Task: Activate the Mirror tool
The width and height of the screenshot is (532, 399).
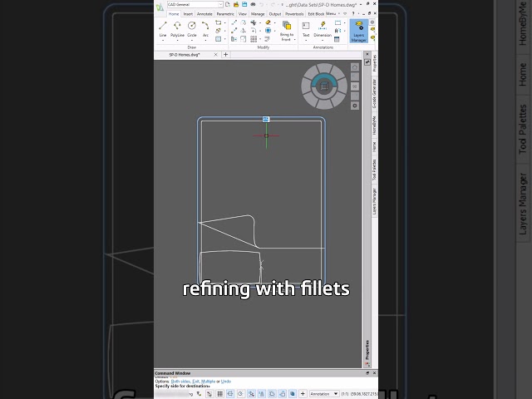Action: pos(244,31)
